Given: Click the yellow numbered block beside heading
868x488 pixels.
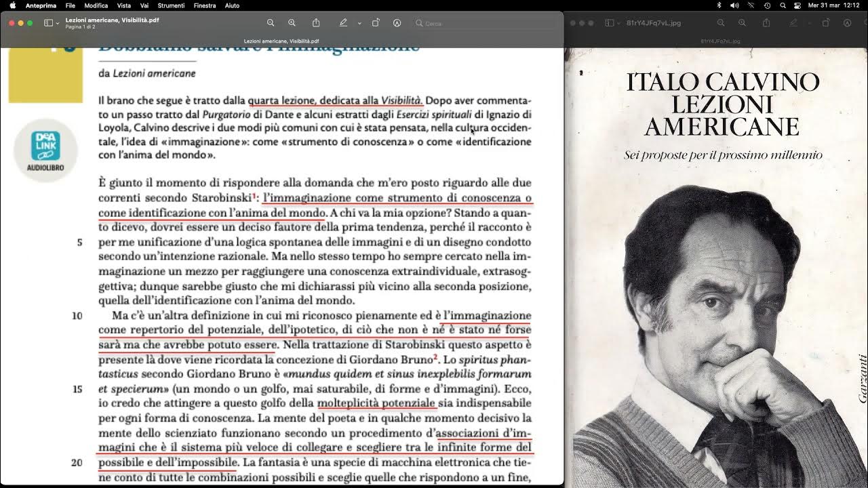Looking at the screenshot, I should pos(45,75).
